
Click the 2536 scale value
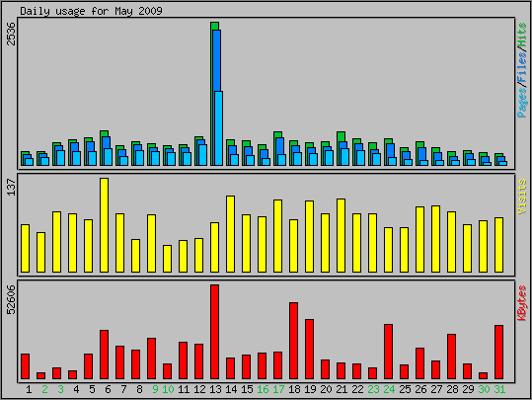click(x=11, y=34)
